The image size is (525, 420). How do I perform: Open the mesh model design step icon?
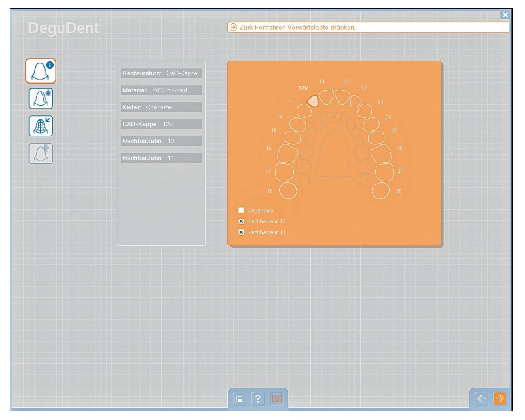tap(41, 126)
